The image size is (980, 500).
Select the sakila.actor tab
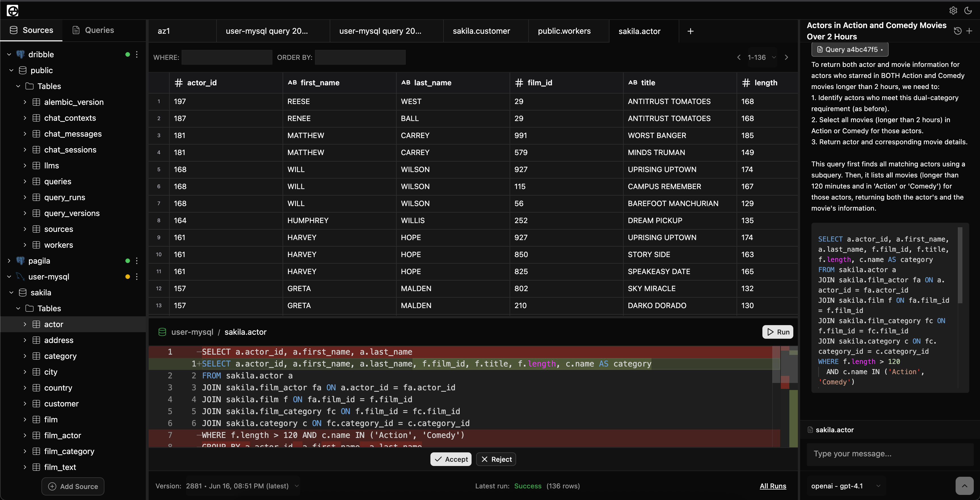[644, 31]
